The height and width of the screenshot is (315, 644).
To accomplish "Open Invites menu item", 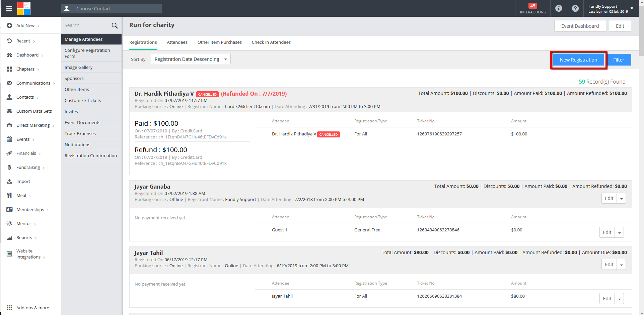I will pyautogui.click(x=91, y=111).
